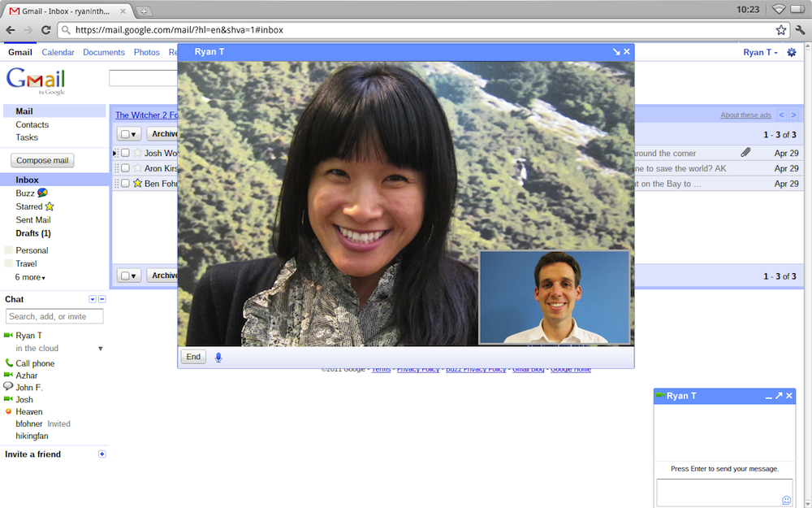The width and height of the screenshot is (812, 508).
Task: Open the 'in the cloud' status dropdown
Action: [x=101, y=349]
